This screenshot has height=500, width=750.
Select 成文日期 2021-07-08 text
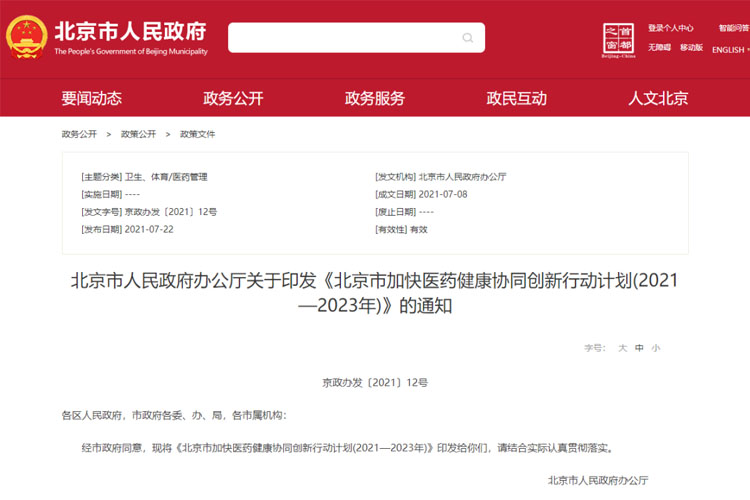421,195
